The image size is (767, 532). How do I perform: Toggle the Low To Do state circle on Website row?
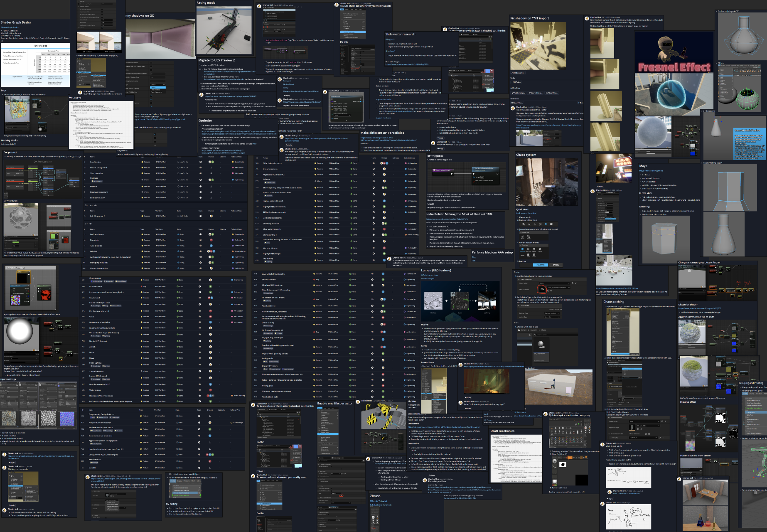(x=178, y=186)
